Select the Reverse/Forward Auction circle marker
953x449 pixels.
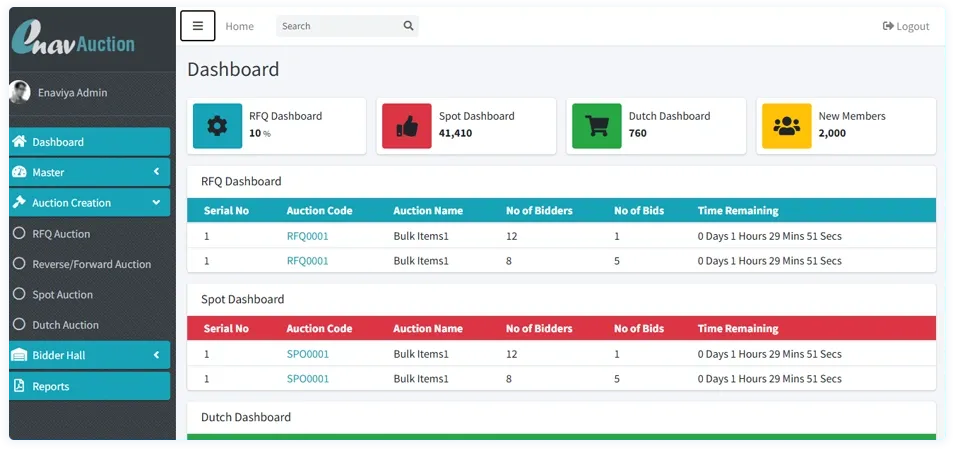click(19, 264)
